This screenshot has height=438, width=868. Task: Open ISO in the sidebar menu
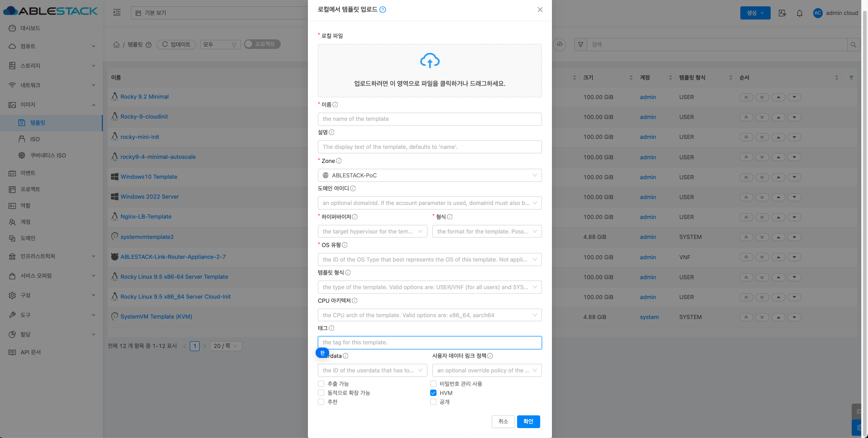tap(35, 139)
